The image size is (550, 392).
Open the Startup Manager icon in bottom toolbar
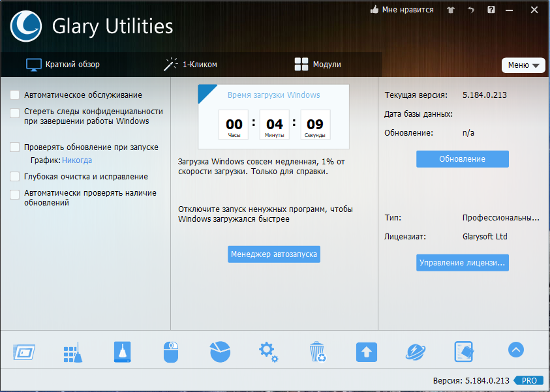[24, 352]
